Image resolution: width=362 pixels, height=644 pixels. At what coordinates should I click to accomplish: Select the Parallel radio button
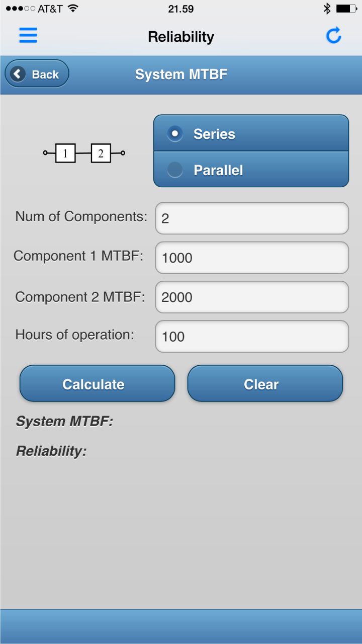pyautogui.click(x=174, y=170)
